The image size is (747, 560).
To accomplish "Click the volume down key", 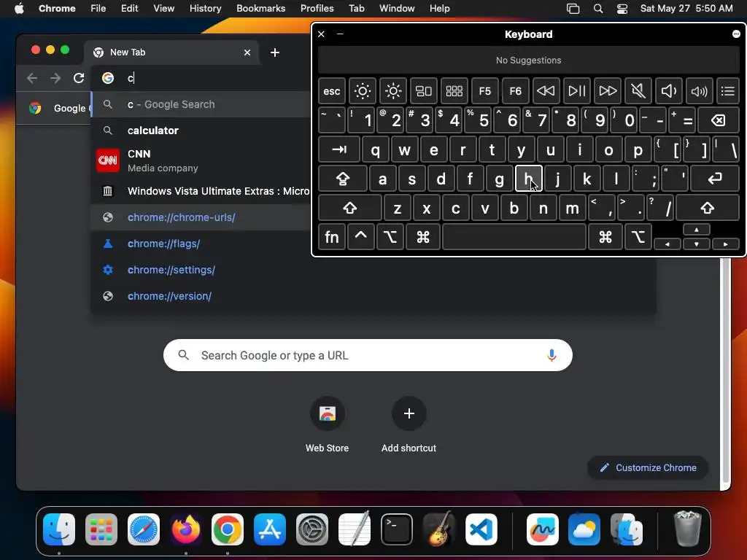I will coord(668,91).
